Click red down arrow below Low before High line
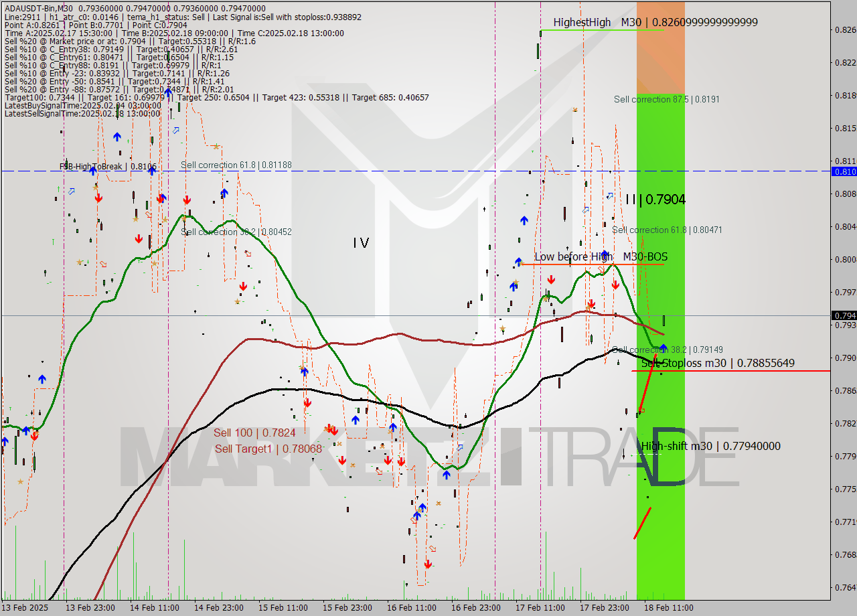Viewport: 857px width, 616px height. [550, 279]
